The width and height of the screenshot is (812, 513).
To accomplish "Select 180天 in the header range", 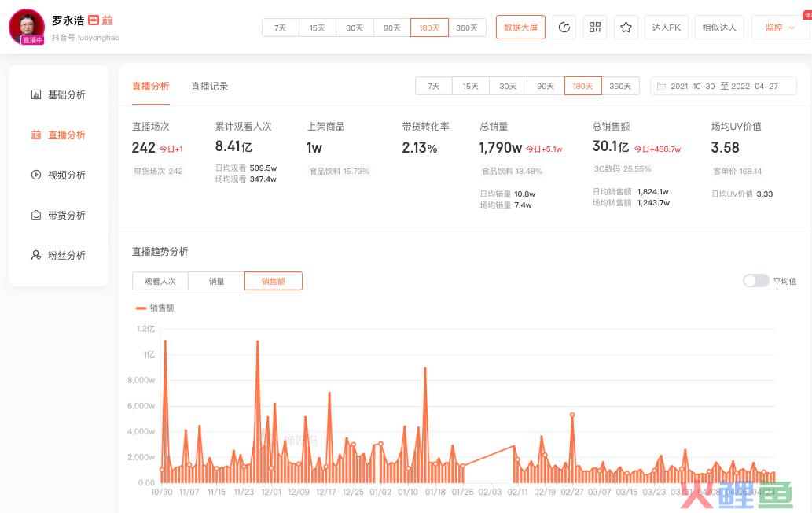I will point(429,28).
